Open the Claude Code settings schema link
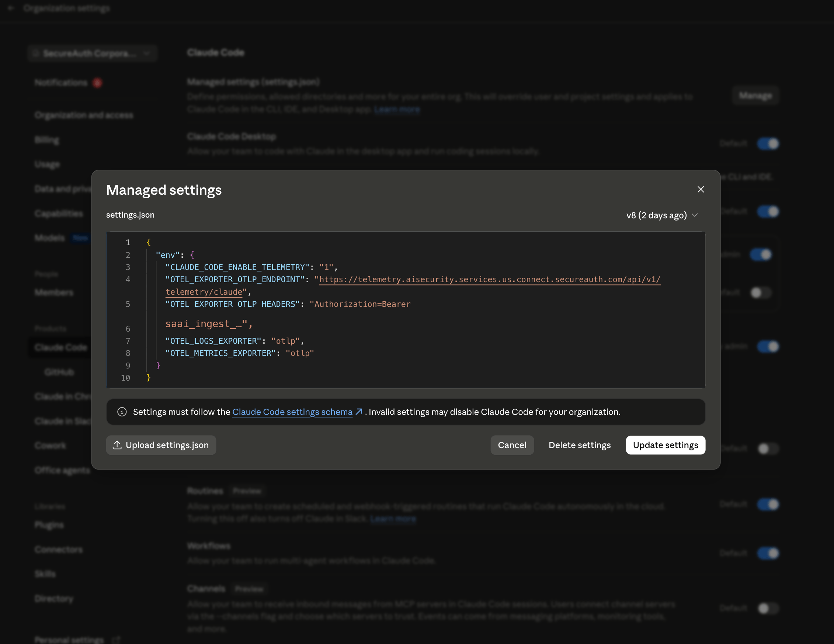This screenshot has width=834, height=644. 292,412
